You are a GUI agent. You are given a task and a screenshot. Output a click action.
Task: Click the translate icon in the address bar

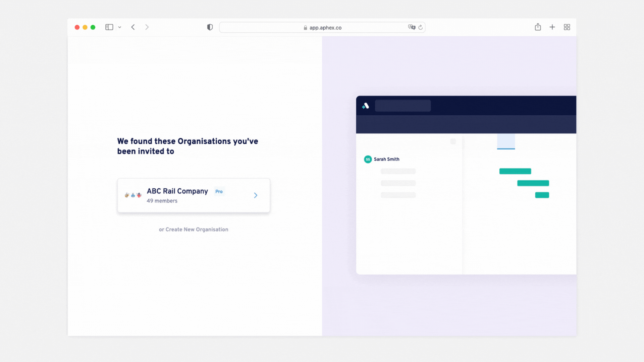click(412, 27)
